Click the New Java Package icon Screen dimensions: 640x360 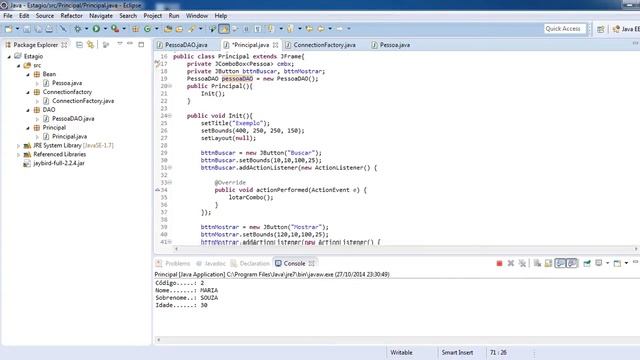coord(135,29)
